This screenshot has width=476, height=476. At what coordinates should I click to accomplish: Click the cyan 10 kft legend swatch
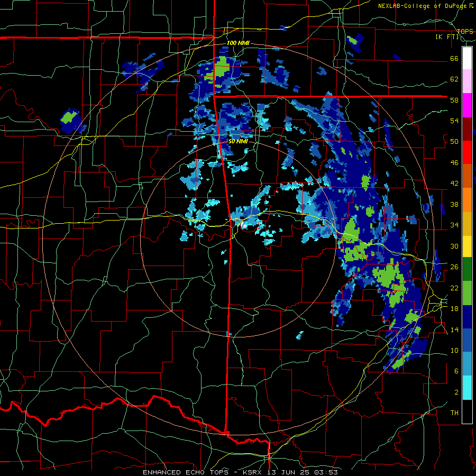(467, 387)
